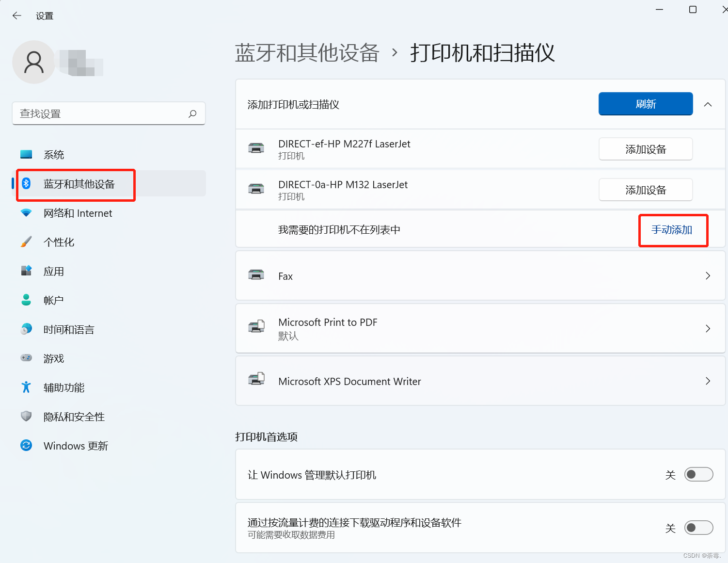Go back using the arrow icon

tap(17, 16)
